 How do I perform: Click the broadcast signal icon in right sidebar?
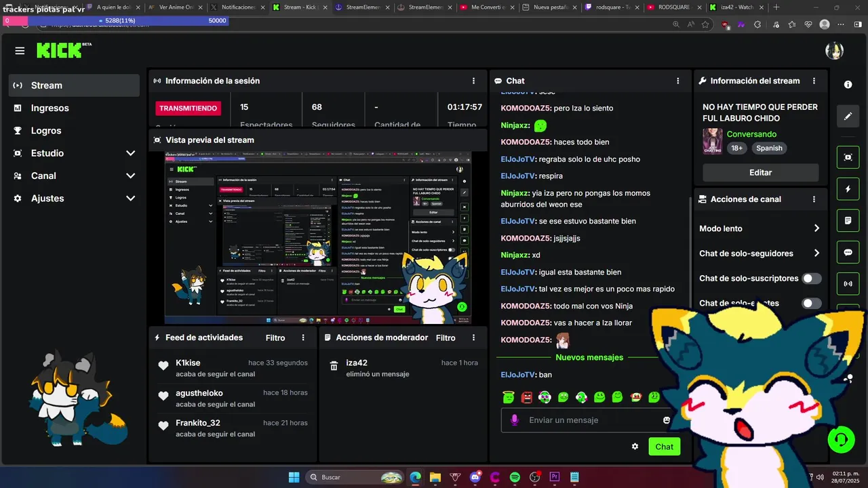848,283
